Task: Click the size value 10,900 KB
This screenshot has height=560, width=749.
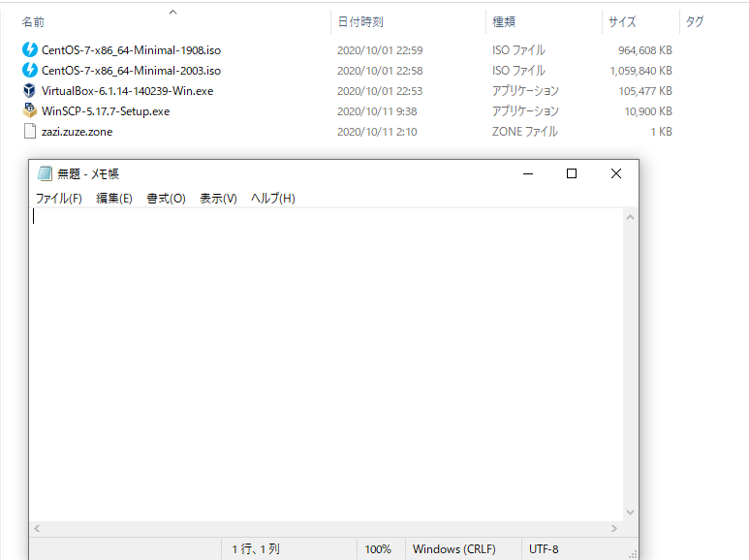Action: (648, 111)
